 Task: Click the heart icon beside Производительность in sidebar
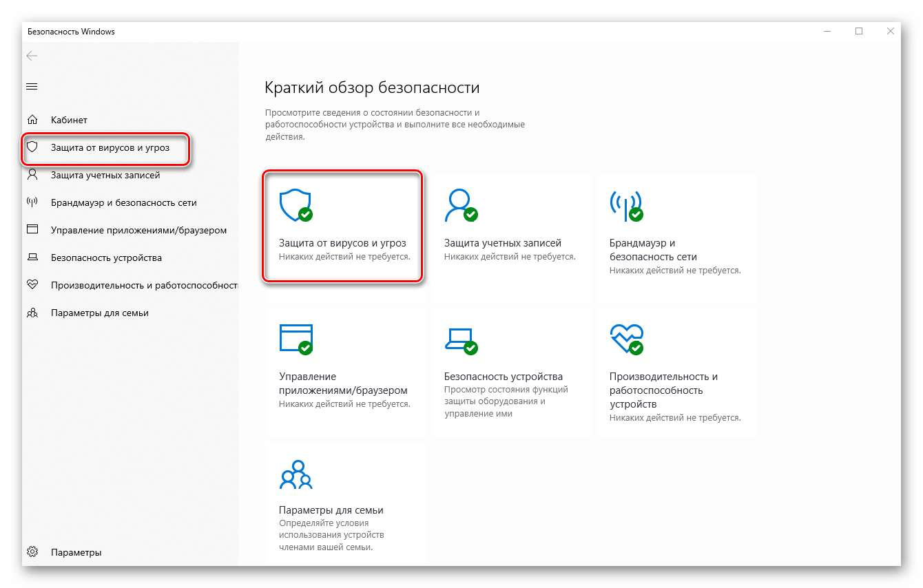(32, 285)
